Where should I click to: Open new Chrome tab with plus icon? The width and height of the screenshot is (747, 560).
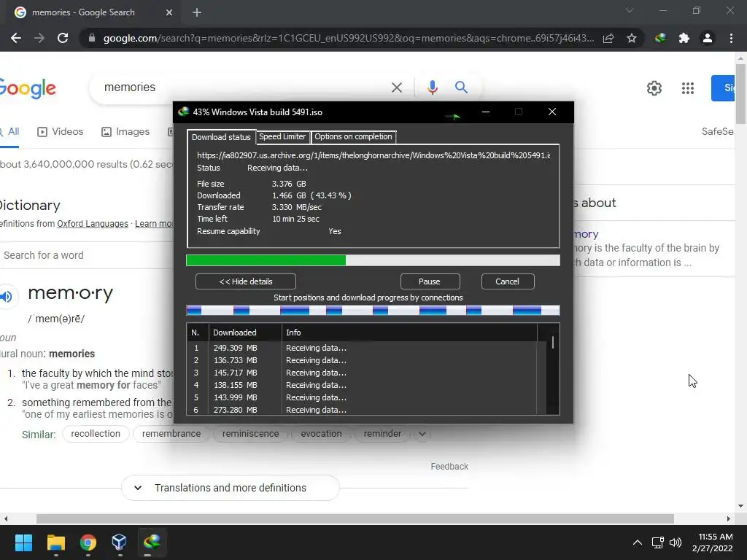point(197,12)
